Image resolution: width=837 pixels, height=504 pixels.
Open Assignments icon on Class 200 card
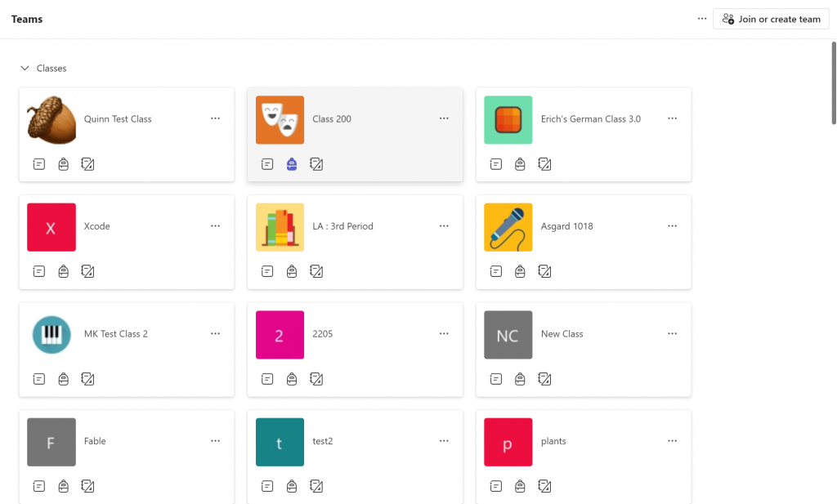267,164
